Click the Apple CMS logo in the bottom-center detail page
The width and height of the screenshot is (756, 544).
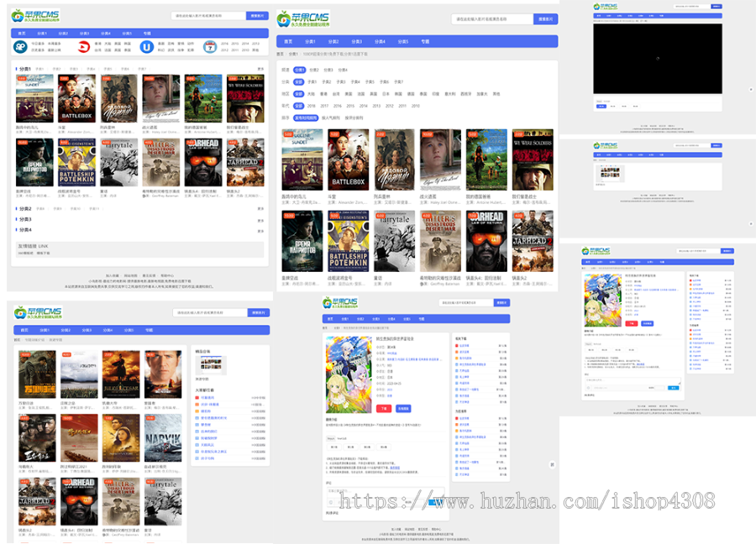340,302
